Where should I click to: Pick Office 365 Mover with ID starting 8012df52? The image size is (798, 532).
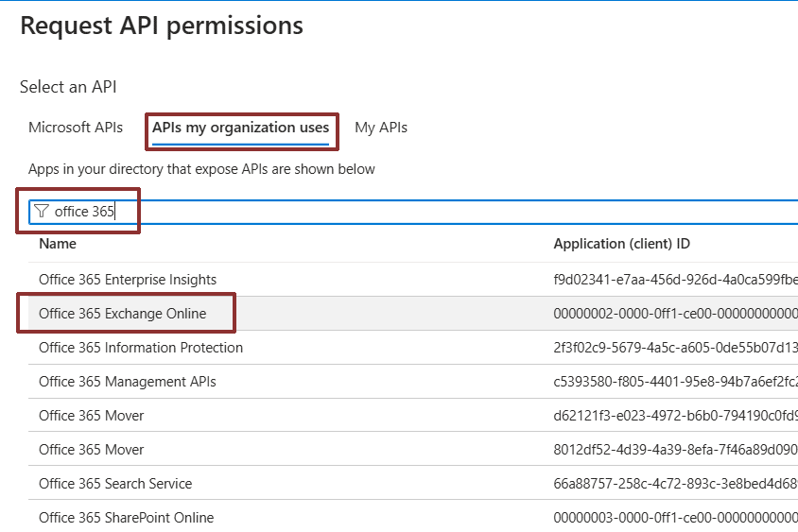tap(92, 450)
